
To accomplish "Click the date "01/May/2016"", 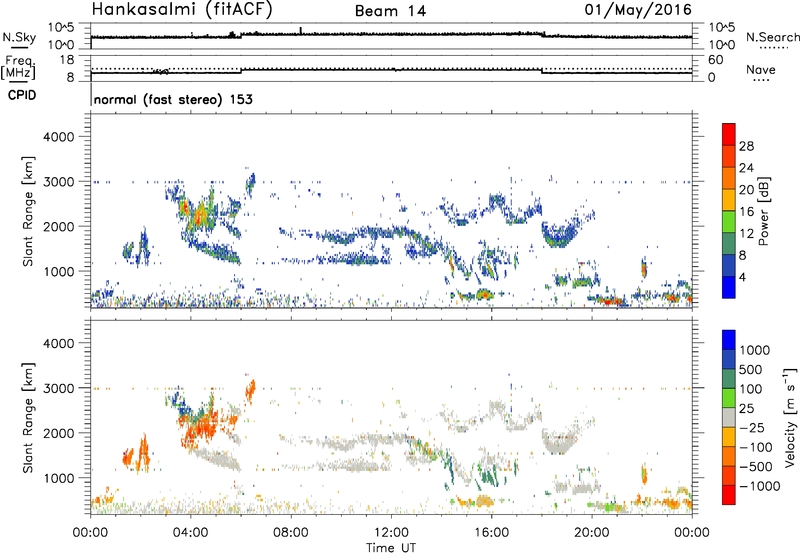I will coord(638,10).
